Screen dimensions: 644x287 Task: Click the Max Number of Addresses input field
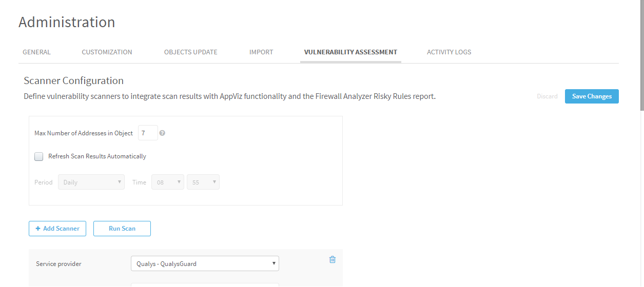(x=148, y=133)
